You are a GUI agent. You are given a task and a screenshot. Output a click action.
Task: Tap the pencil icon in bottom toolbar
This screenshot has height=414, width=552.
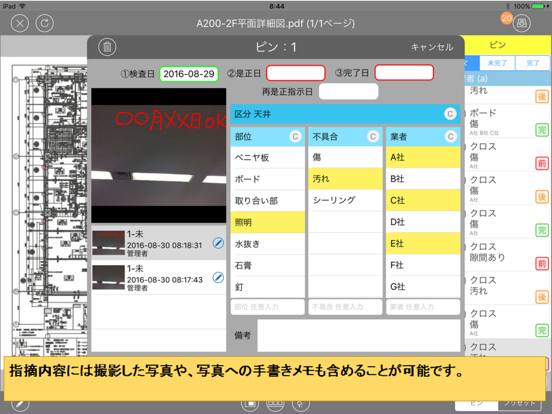coord(20,404)
